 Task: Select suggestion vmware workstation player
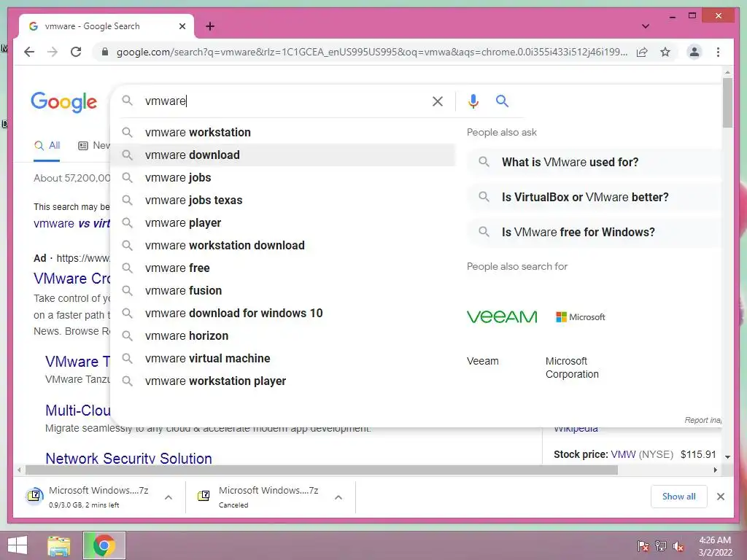tap(283, 381)
